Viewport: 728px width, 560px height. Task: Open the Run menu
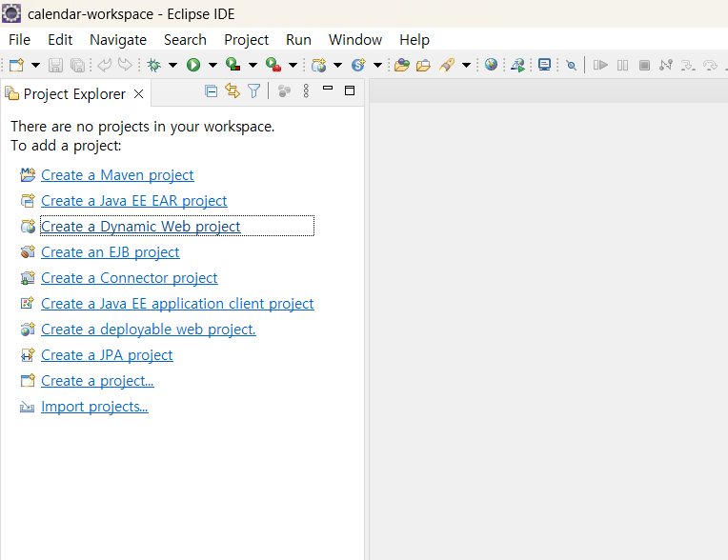coord(298,40)
